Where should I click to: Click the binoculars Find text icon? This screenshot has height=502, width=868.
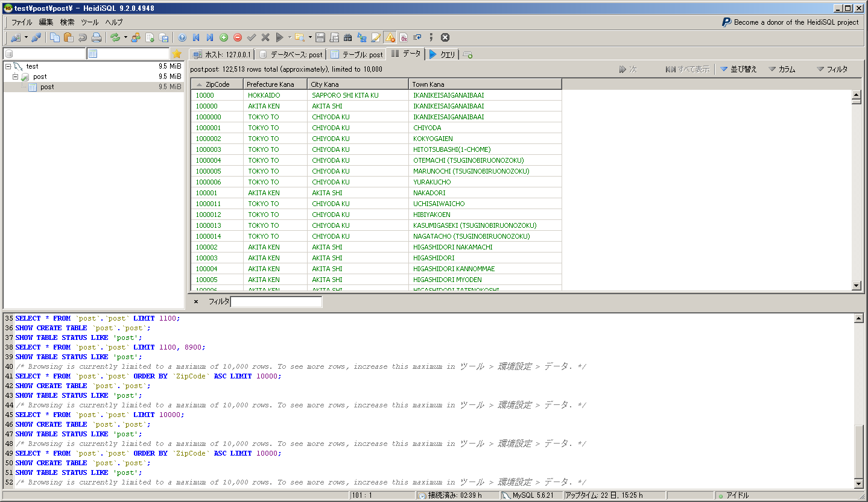[348, 37]
